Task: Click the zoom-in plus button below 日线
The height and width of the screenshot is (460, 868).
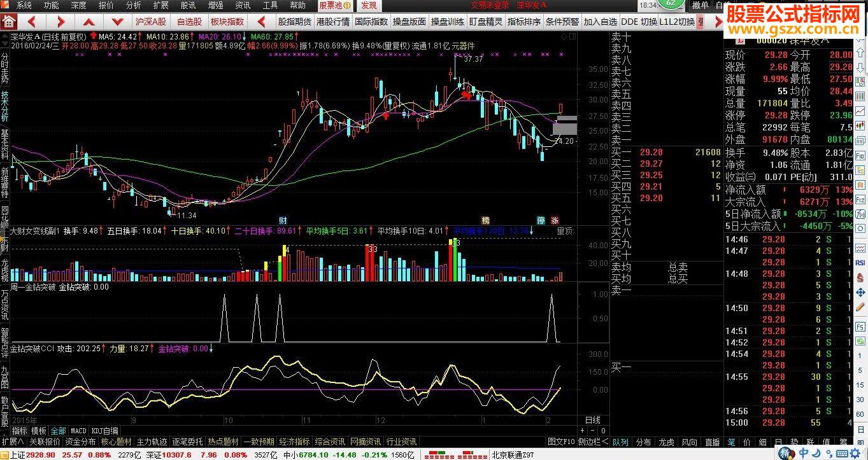Action: [582, 430]
